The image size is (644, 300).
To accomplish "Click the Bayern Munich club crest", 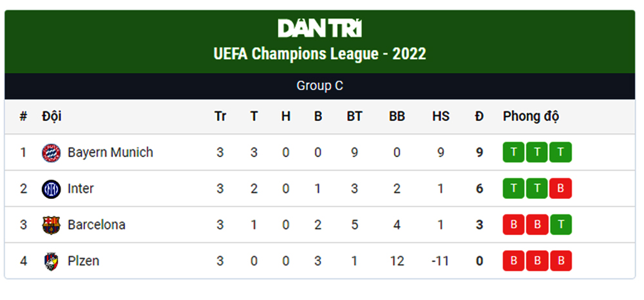I will [52, 153].
